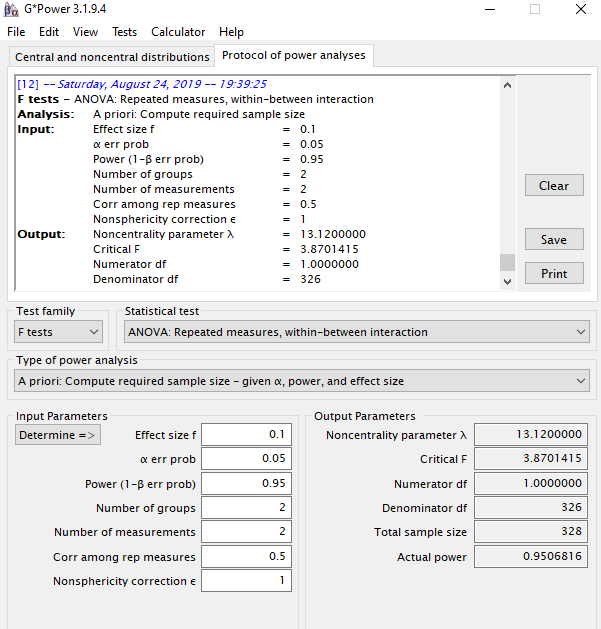This screenshot has width=601, height=629.
Task: Open the File menu
Action: (x=16, y=32)
